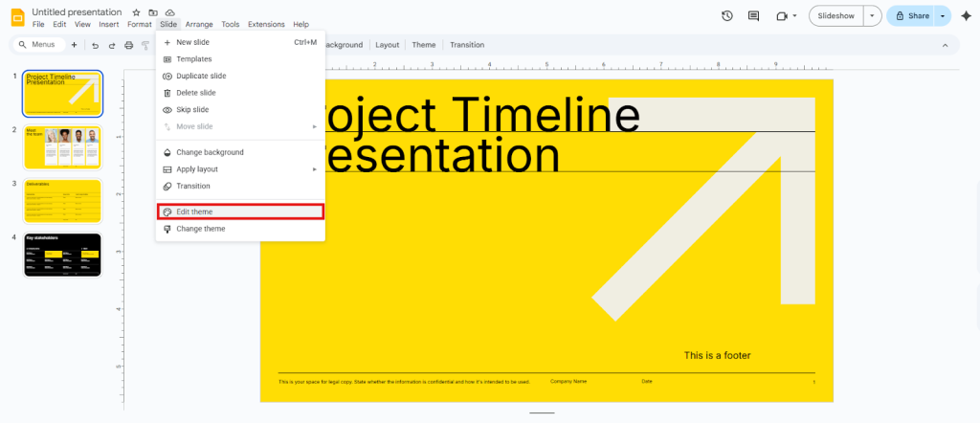The width and height of the screenshot is (980, 423).
Task: Select Skip slide in the menu
Action: tap(192, 109)
